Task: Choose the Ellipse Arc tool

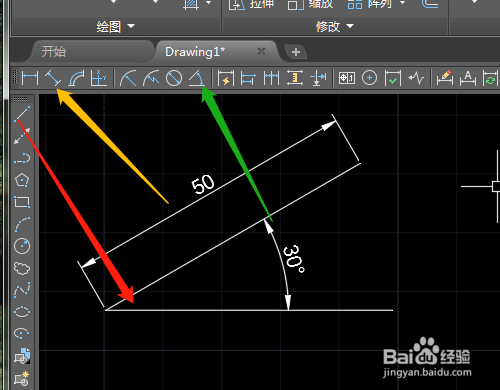Action: pos(22,333)
